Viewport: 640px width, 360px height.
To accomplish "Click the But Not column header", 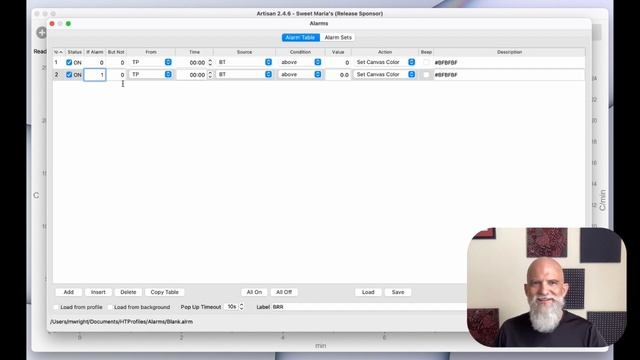I will pos(116,52).
